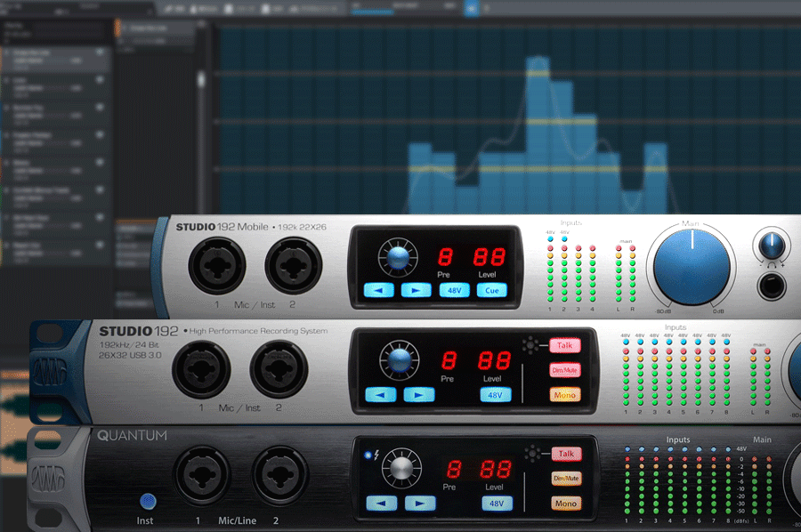Toggle the Talk button on the Studio 192 rack unit
The height and width of the screenshot is (532, 801).
[564, 345]
